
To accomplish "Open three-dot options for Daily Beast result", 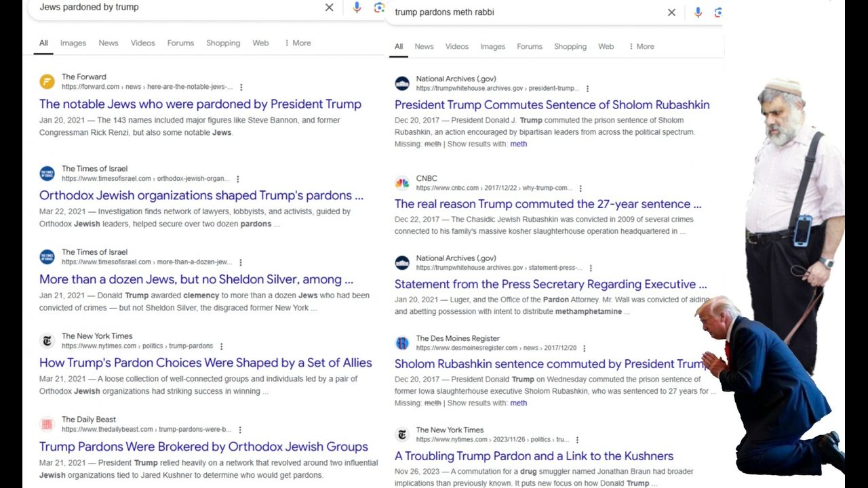I will pyautogui.click(x=240, y=430).
